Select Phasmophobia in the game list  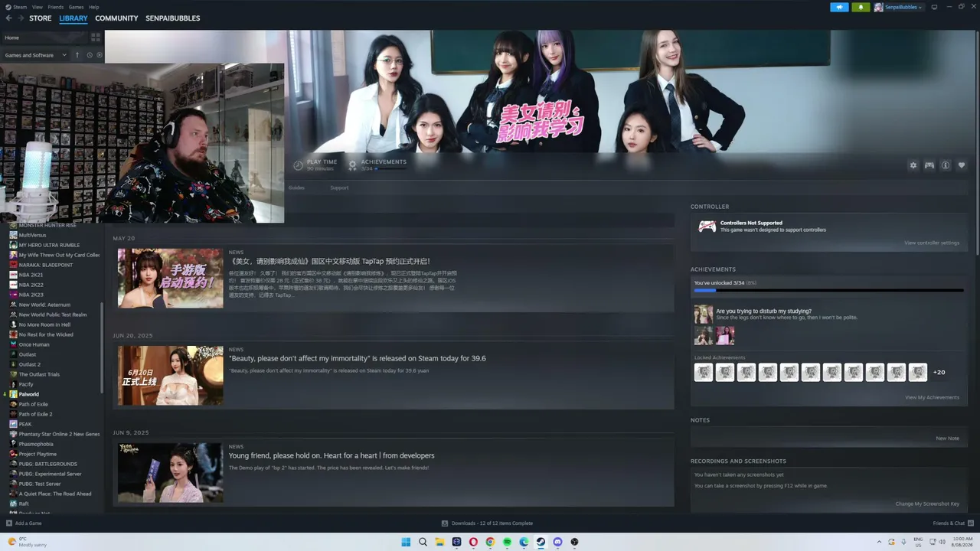(x=37, y=444)
